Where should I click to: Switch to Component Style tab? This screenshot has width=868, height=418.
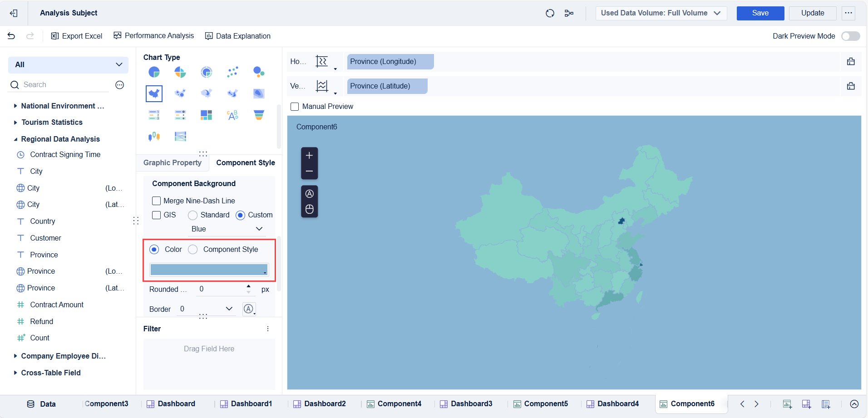246,162
